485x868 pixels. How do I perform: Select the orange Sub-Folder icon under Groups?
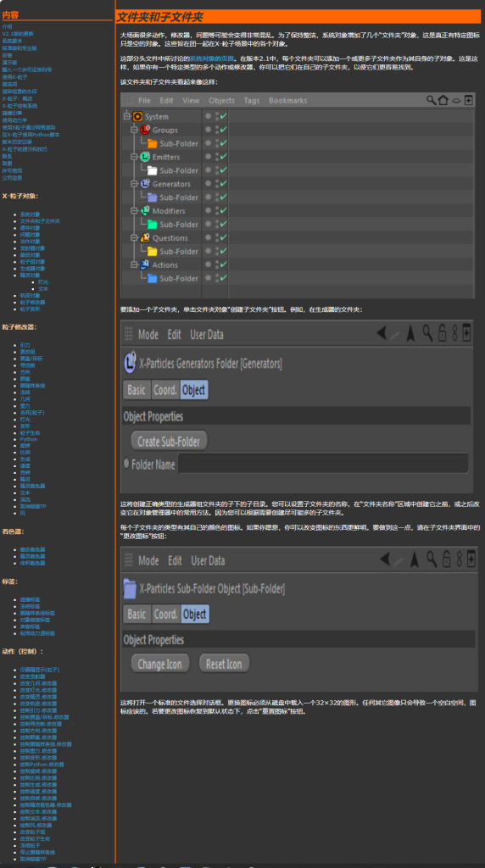pyautogui.click(x=153, y=143)
